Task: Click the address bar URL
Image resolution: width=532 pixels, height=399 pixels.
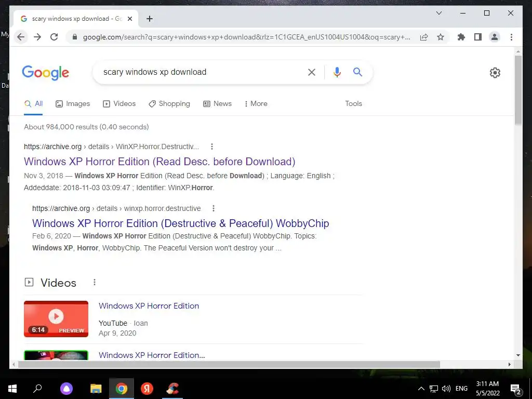Action: coord(246,37)
